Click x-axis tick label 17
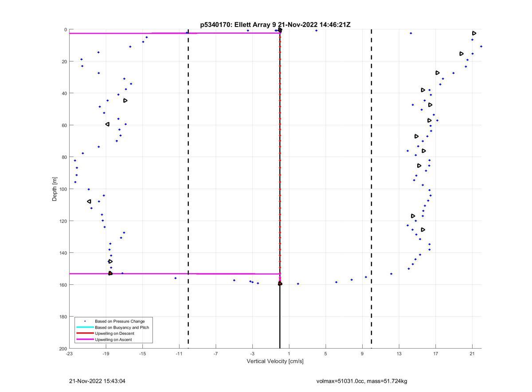 (436, 354)
